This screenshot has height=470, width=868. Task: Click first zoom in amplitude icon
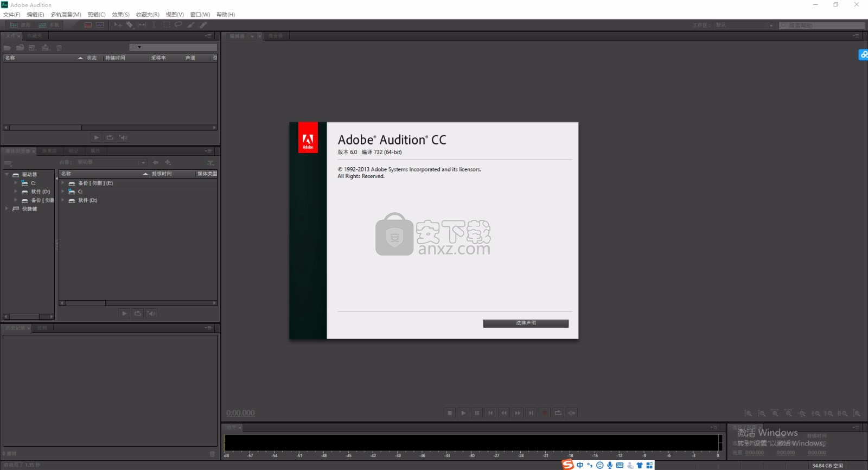click(x=749, y=414)
